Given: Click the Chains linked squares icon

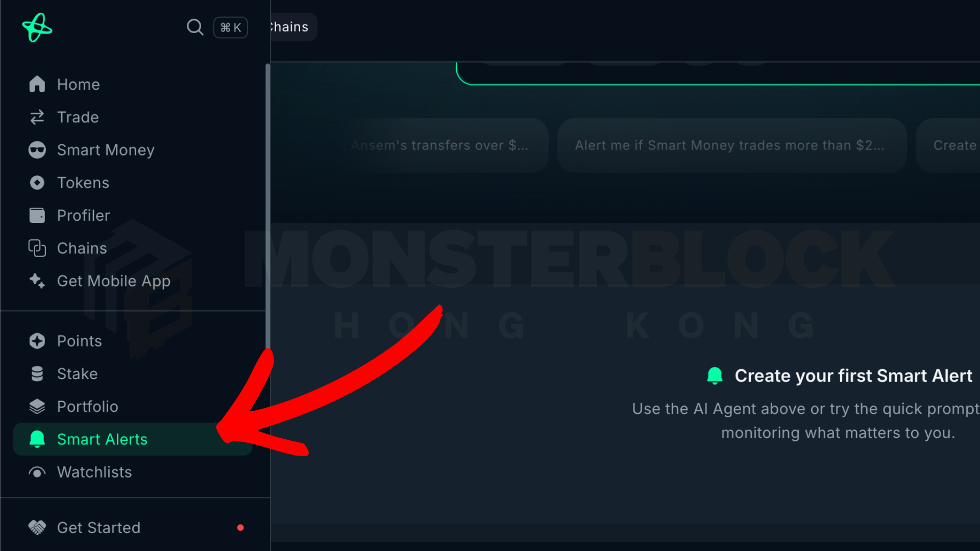Looking at the screenshot, I should coord(37,248).
